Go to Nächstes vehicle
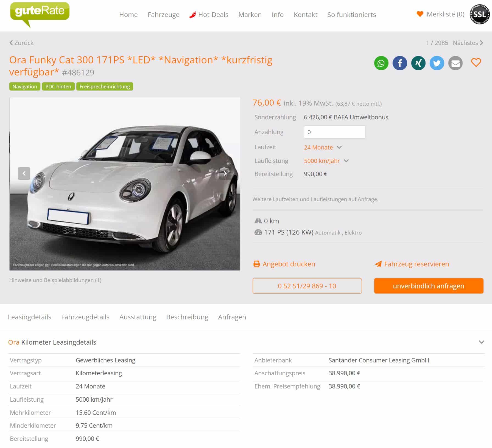 tap(468, 43)
